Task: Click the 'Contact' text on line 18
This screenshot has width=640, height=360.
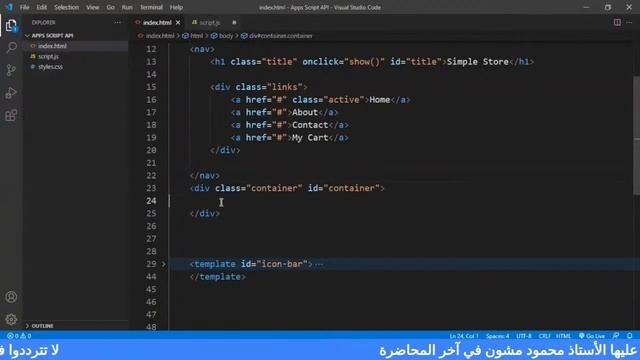Action: (x=310, y=125)
